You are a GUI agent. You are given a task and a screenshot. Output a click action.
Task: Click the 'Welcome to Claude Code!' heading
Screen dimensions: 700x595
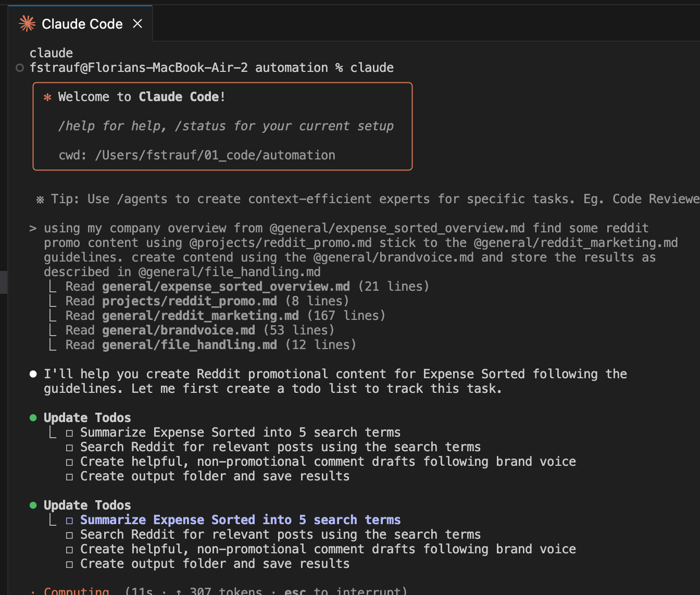(142, 97)
